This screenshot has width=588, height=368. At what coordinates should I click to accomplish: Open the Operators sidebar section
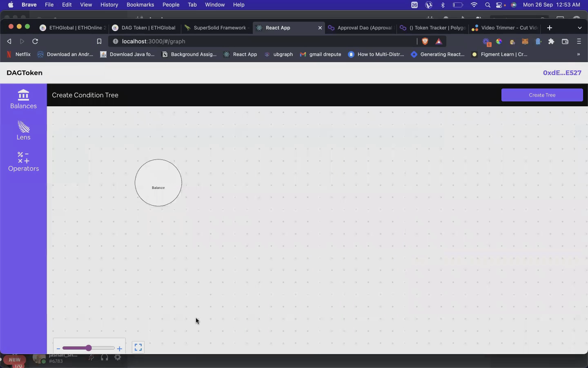coord(23,162)
